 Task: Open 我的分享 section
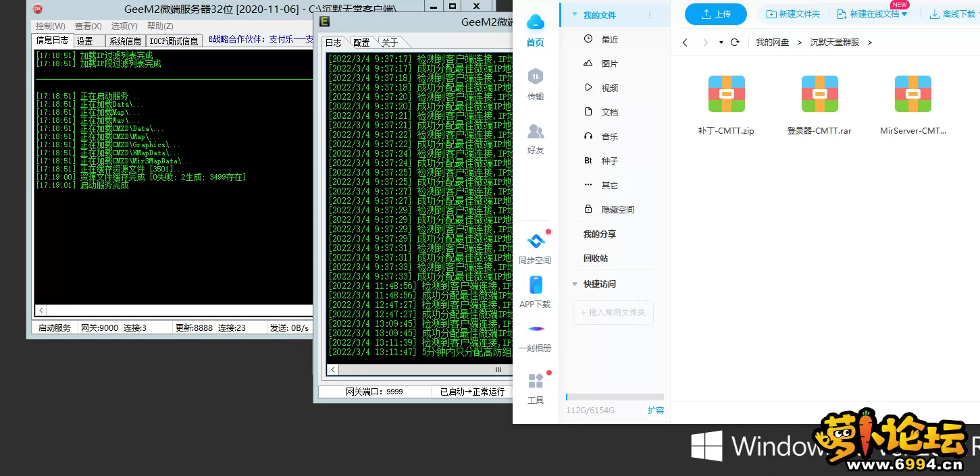pos(600,234)
